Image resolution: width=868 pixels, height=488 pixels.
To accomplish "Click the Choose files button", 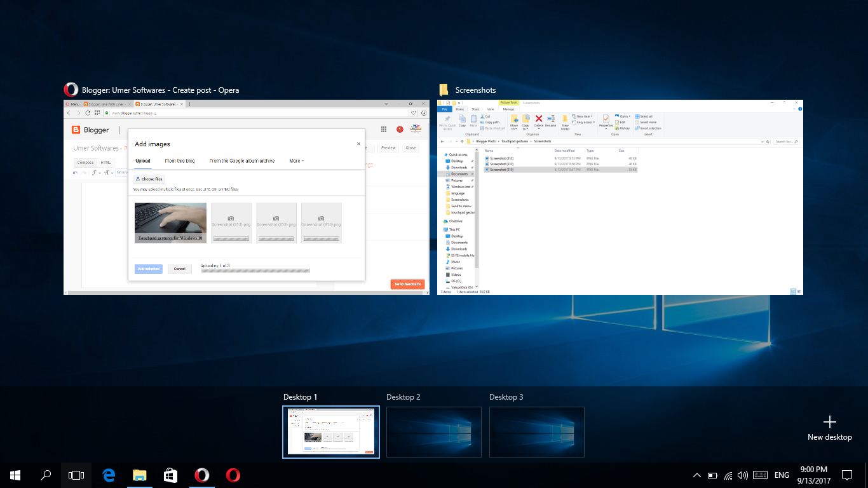I will pos(149,179).
